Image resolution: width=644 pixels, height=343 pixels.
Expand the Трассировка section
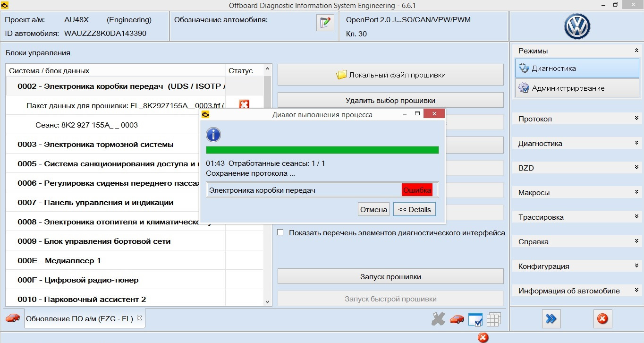(636, 217)
